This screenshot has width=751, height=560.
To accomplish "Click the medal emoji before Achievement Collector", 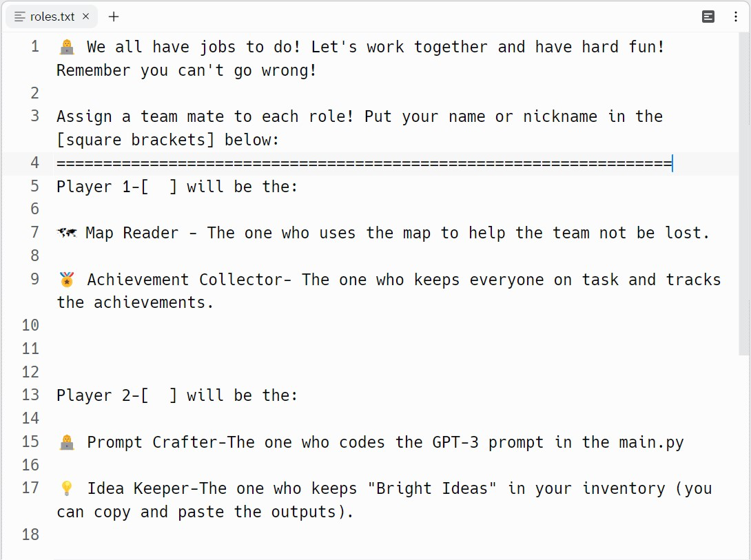I will click(67, 279).
